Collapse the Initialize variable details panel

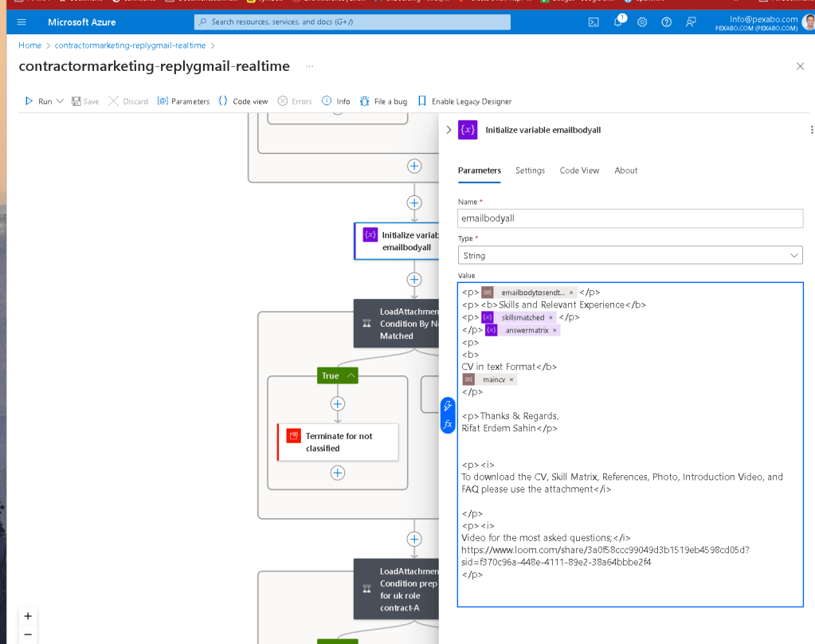pyautogui.click(x=449, y=130)
